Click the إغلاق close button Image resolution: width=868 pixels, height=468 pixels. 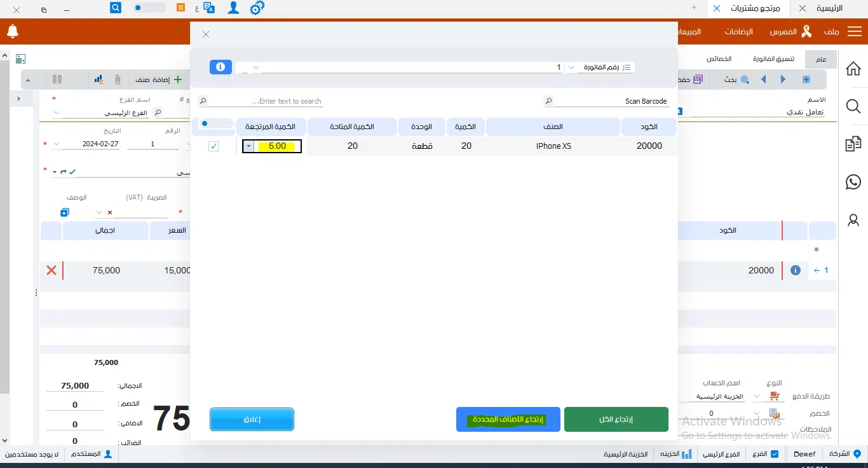coord(252,420)
